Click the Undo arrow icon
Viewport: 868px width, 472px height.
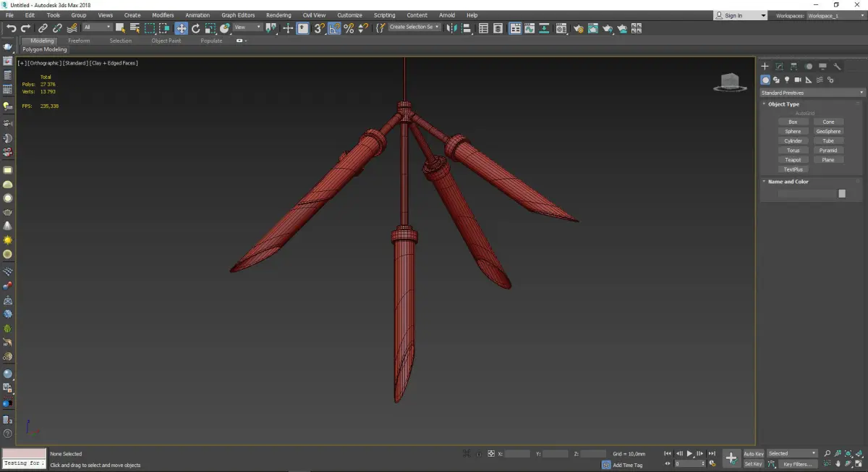pos(12,28)
